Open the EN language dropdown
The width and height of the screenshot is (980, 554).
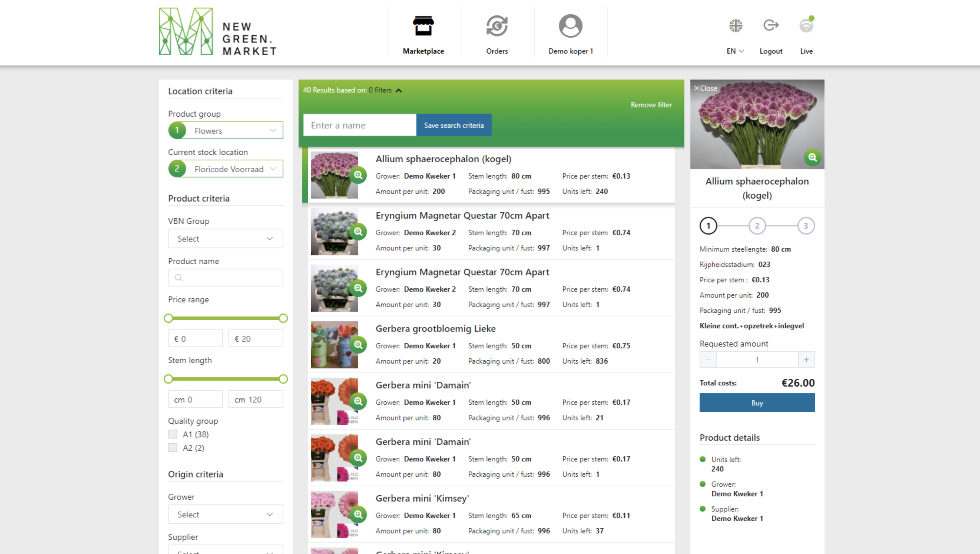pos(735,51)
